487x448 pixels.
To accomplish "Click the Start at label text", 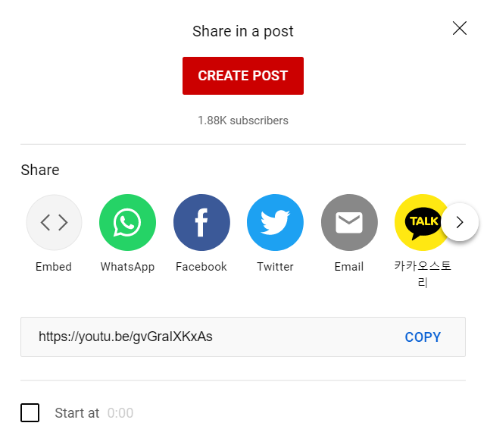I will pos(77,413).
